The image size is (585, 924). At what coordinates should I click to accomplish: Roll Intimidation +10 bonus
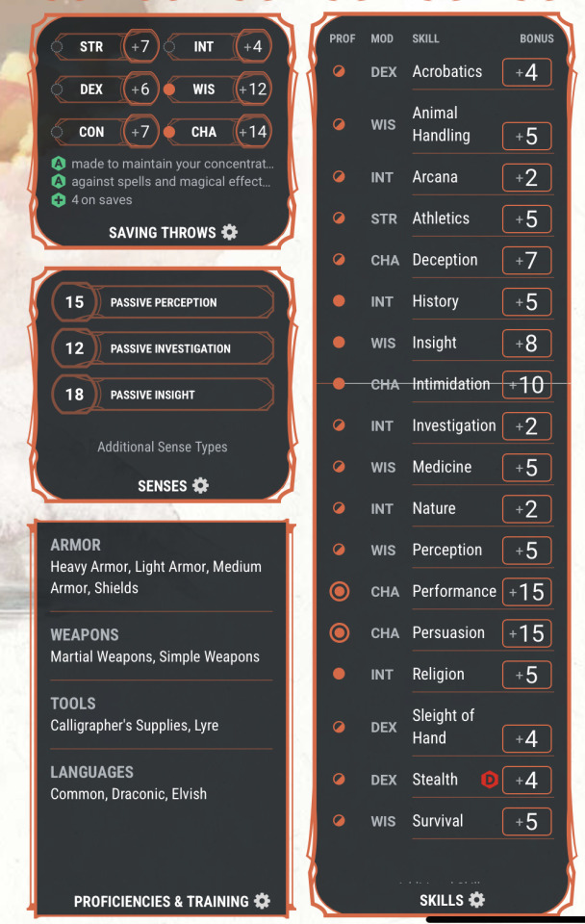click(x=527, y=385)
